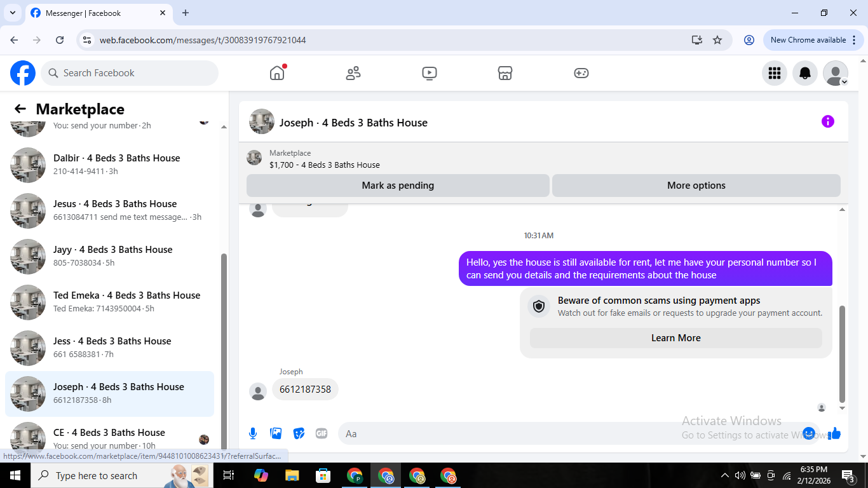Click the Facebook logo
The width and height of the screenshot is (868, 488).
(23, 73)
